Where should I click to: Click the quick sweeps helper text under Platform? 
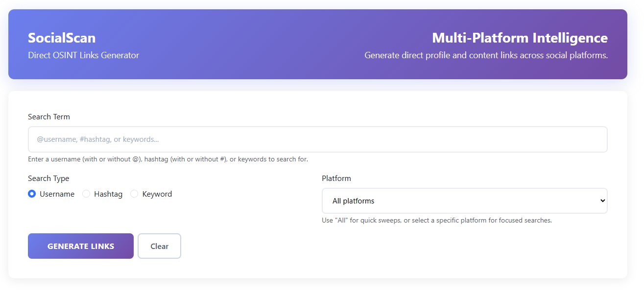pyautogui.click(x=436, y=220)
